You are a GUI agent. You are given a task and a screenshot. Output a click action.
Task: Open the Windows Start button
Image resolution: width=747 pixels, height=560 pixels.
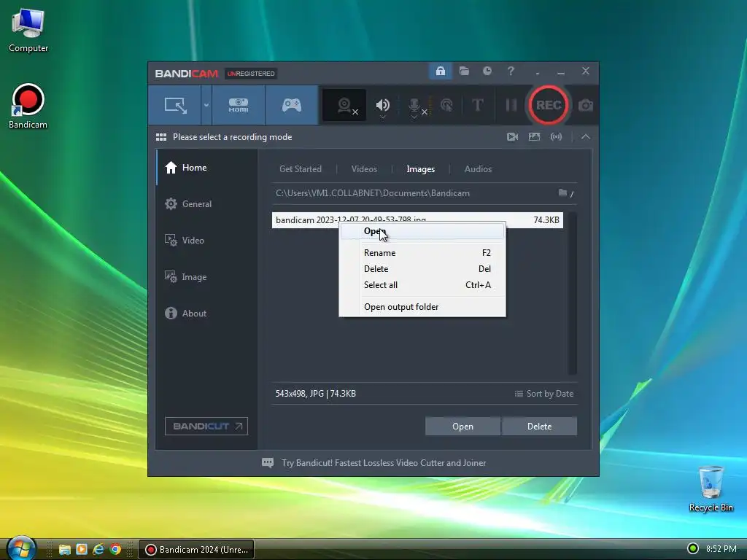tap(21, 548)
